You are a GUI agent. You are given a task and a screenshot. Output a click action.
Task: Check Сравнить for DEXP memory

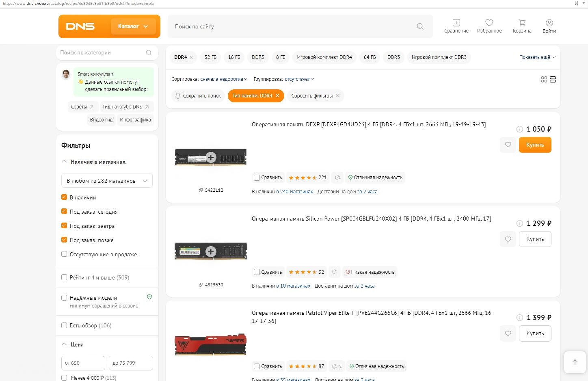257,178
